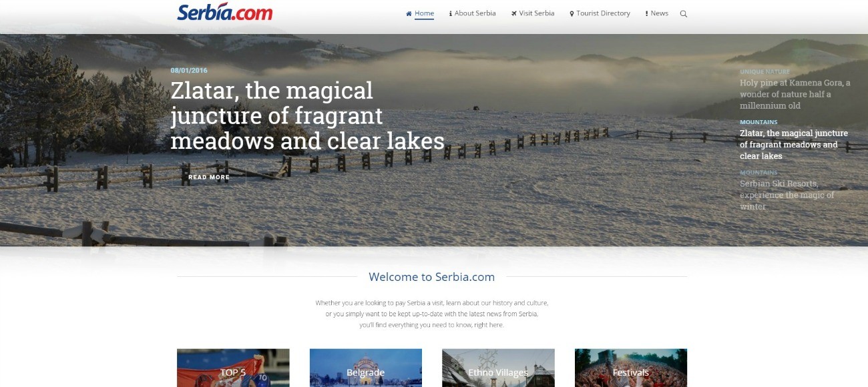Click the map pin icon by Tourist Directory
The height and width of the screenshot is (387, 868).
572,13
